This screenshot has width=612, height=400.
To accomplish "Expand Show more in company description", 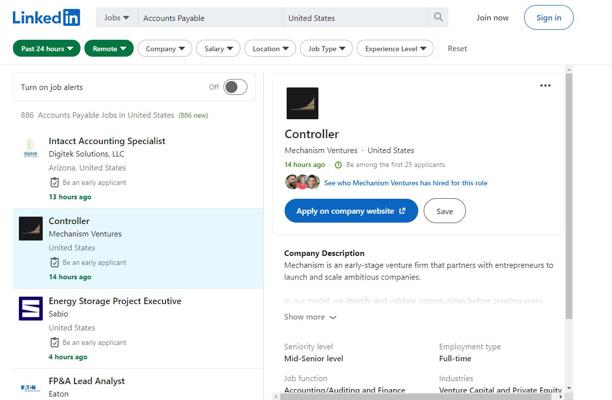I will point(310,317).
